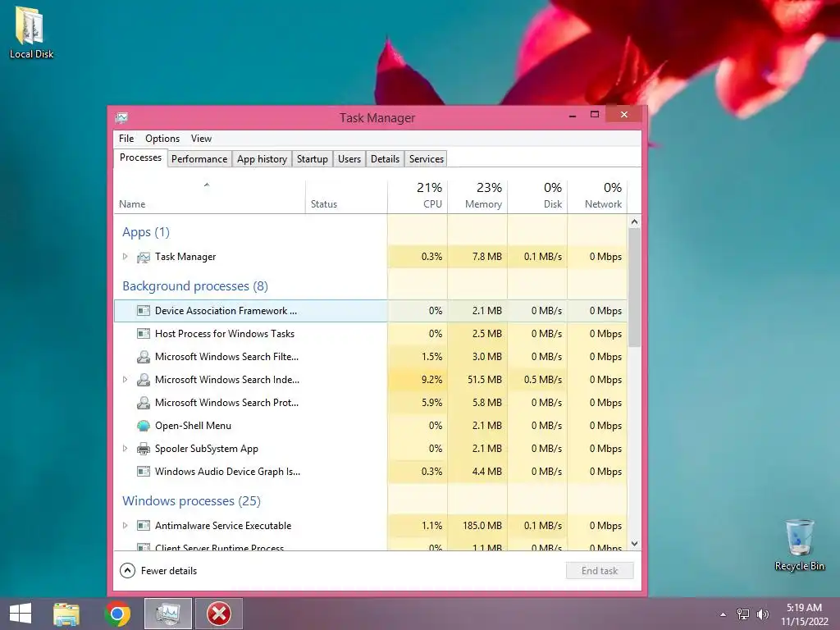The image size is (840, 630).
Task: Select the 'Windows processes (25)' heading
Action: pos(191,501)
